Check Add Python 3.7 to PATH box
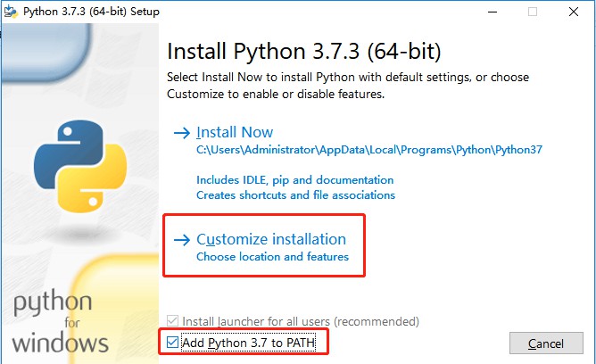596x364 pixels. pyautogui.click(x=172, y=343)
